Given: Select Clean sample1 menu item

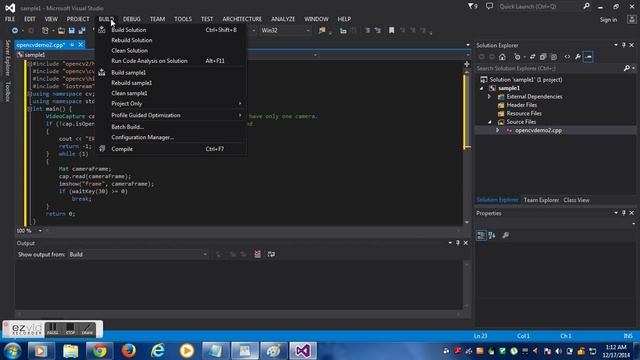Looking at the screenshot, I should (x=171, y=93).
